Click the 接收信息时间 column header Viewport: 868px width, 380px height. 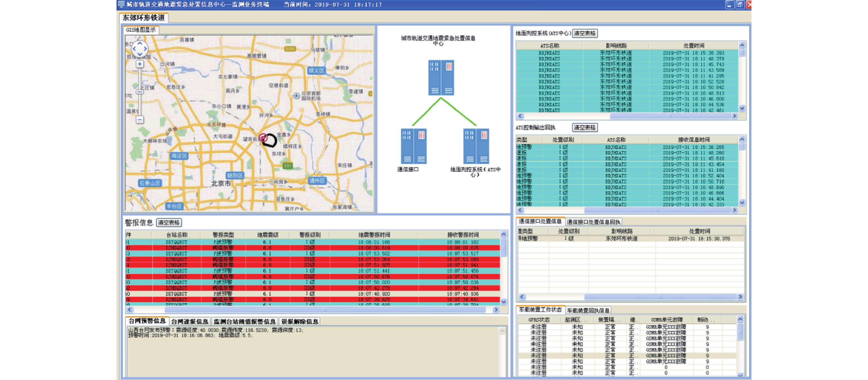coord(694,140)
